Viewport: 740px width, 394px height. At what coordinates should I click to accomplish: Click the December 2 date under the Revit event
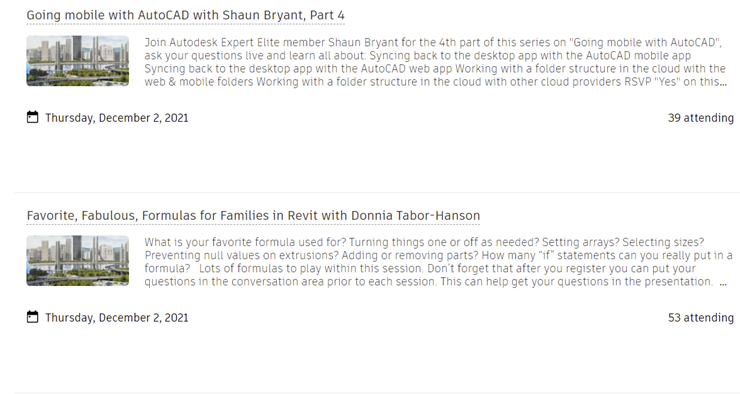117,318
